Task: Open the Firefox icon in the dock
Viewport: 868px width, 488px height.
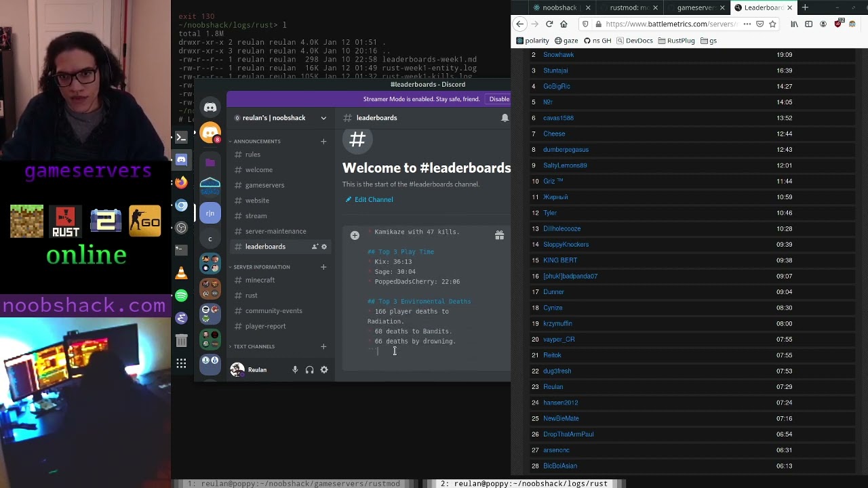Action: pos(181,182)
